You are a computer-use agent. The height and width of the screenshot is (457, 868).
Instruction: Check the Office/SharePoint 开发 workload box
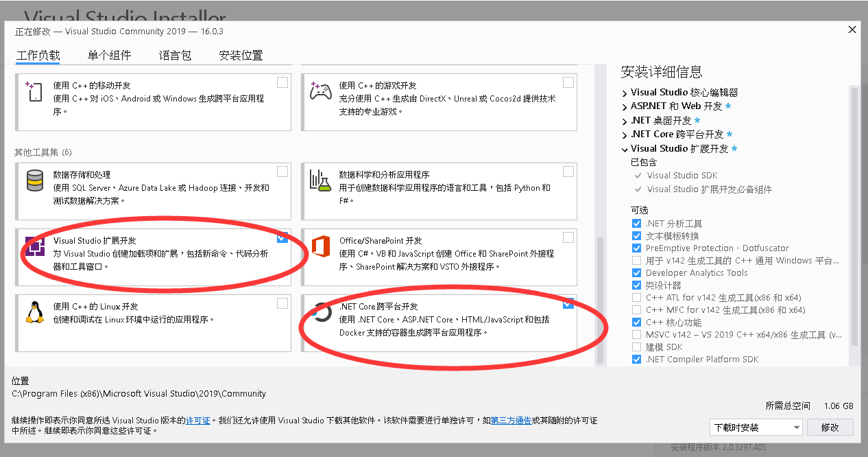point(568,237)
